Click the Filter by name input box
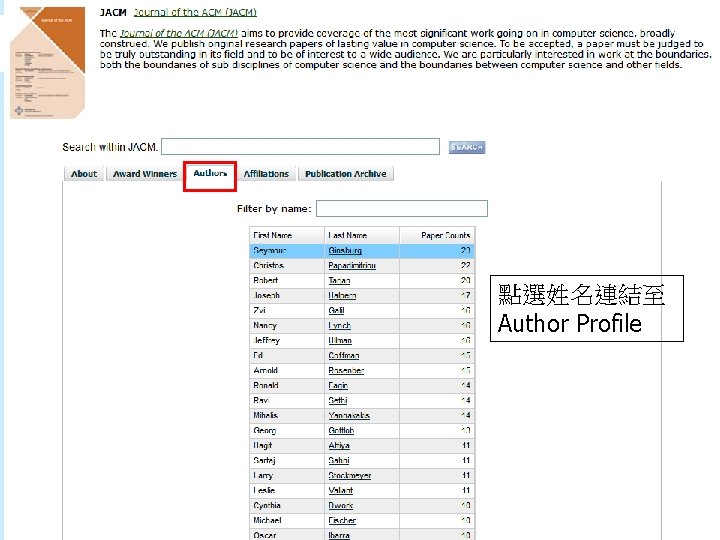720x540 pixels. click(x=402, y=208)
